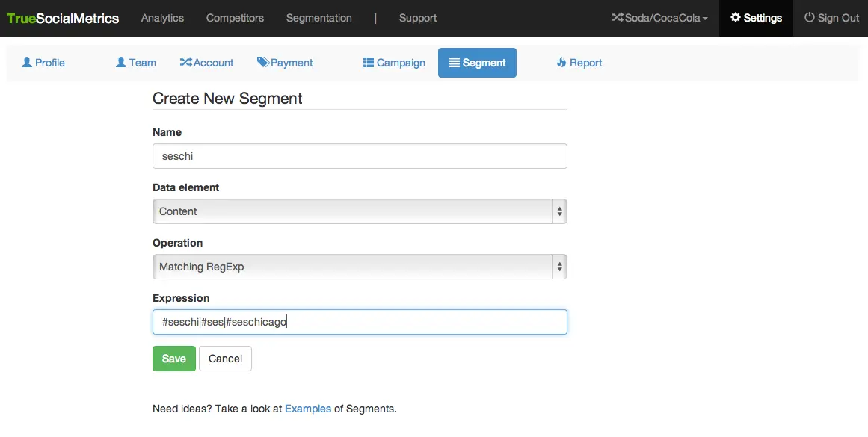Click the Team user icon
Image resolution: width=868 pixels, height=437 pixels.
(x=121, y=63)
